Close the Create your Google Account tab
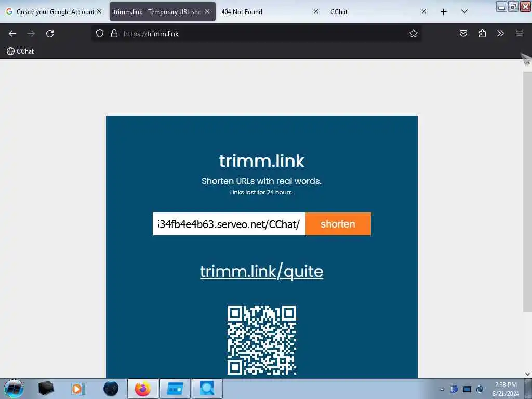Image resolution: width=532 pixels, height=399 pixels. tap(99, 11)
